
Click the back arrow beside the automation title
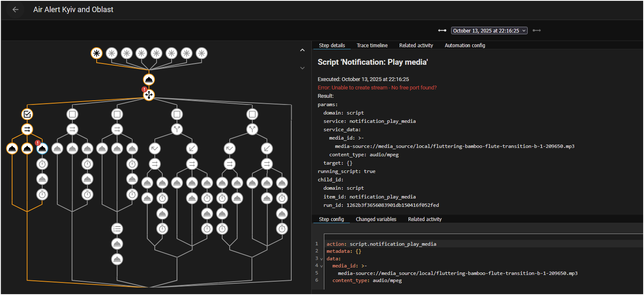click(x=15, y=10)
